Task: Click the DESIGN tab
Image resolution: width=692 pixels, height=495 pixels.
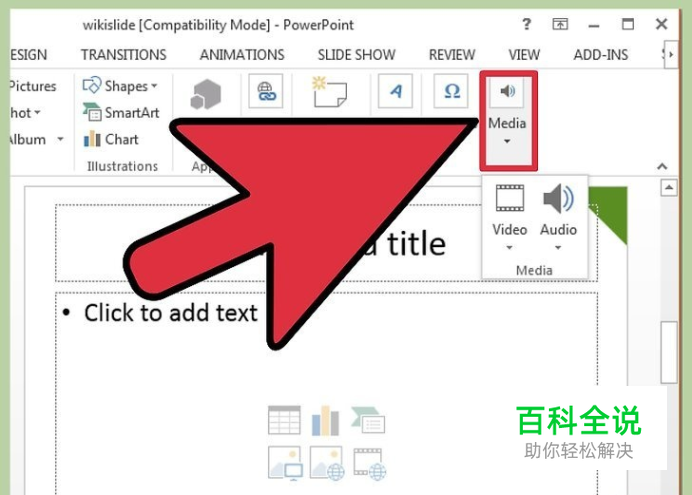Action: click(29, 55)
